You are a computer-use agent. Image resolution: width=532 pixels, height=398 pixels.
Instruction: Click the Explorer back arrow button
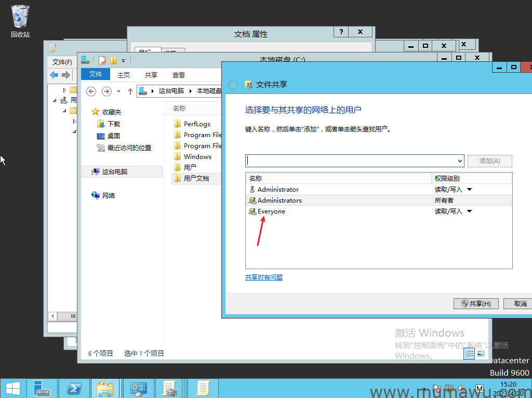click(91, 91)
